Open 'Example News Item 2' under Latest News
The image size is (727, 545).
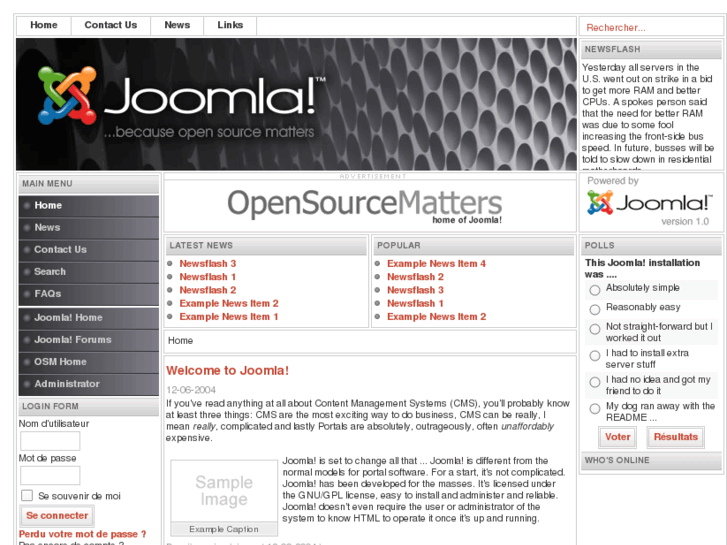click(229, 303)
